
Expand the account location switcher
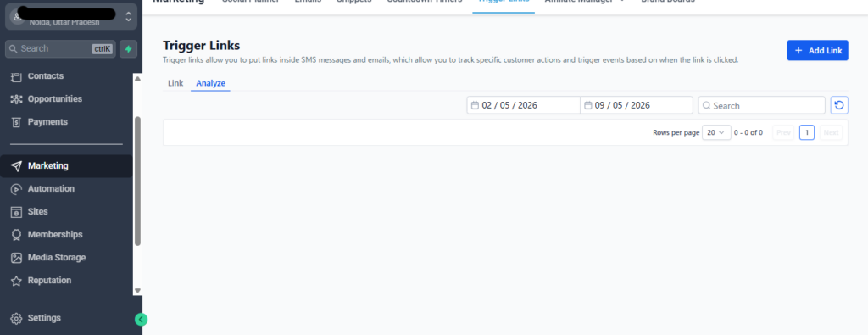coord(129,17)
